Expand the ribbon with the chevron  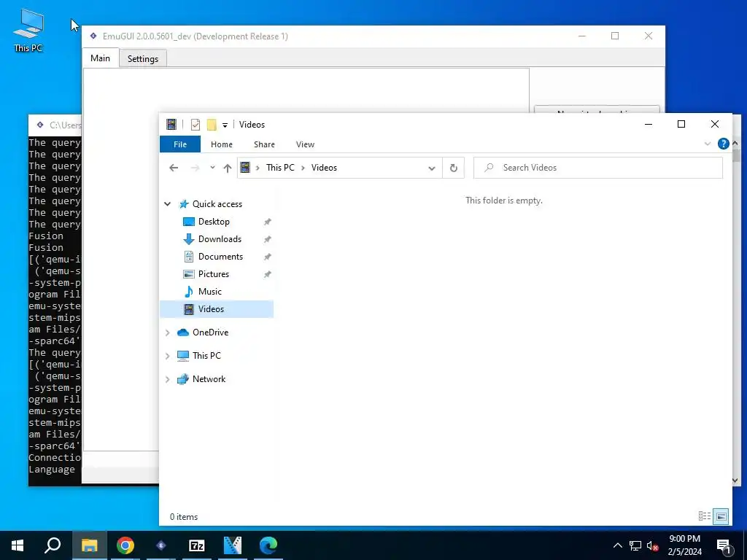(708, 144)
